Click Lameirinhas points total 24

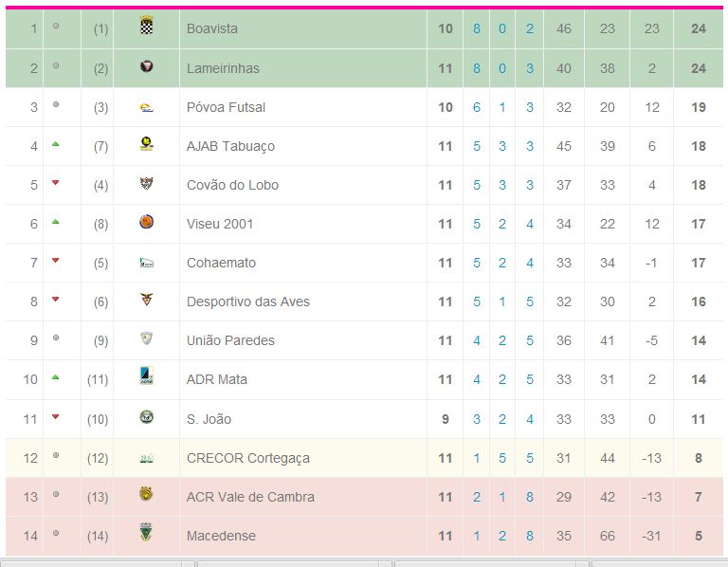click(x=699, y=68)
